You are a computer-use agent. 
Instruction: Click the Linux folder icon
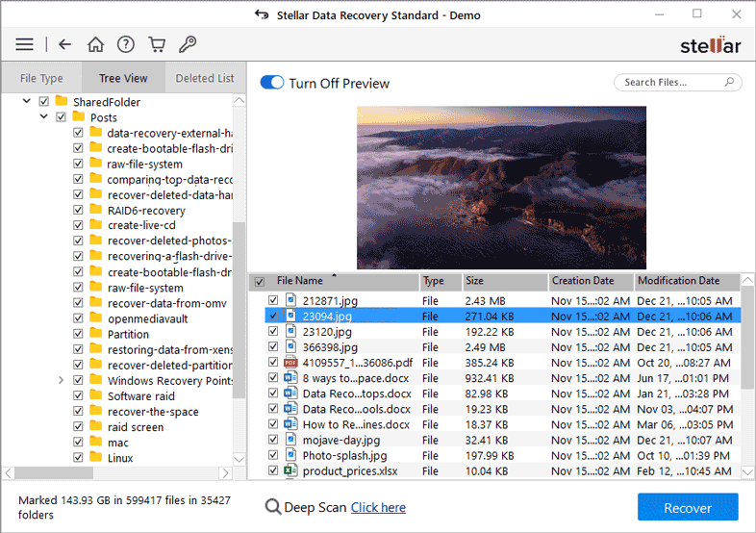point(96,457)
